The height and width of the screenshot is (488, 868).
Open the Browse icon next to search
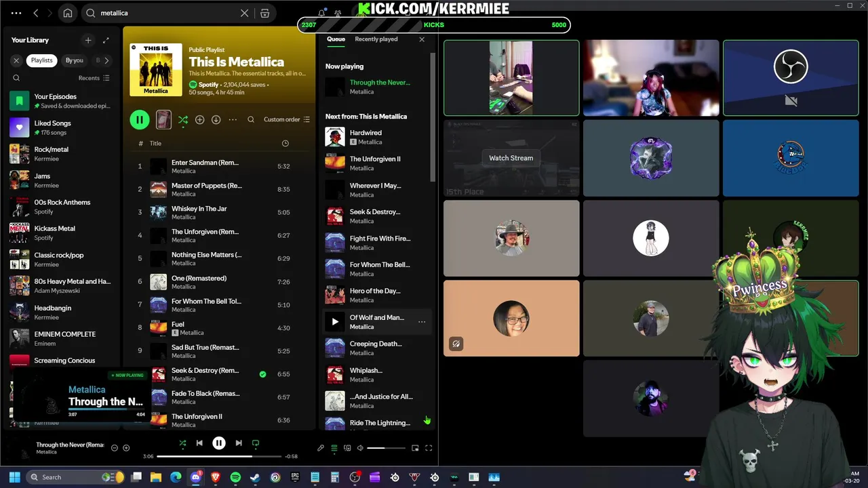[x=265, y=13]
